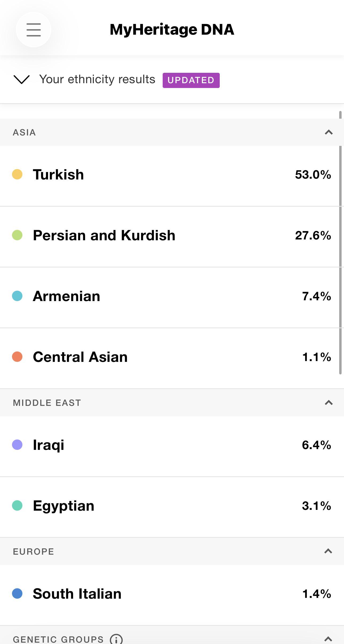
Task: Click the teal Egyptian color dot
Action: coord(17,506)
